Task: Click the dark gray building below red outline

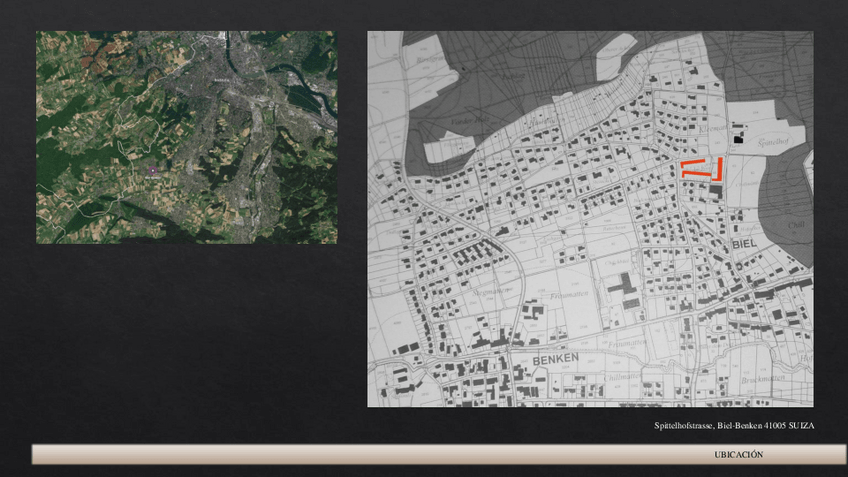Action: point(715,189)
